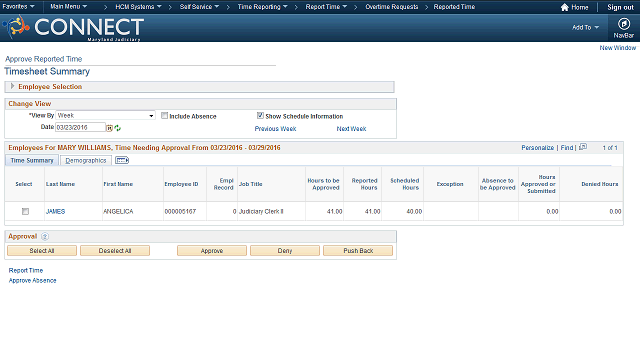Screen dimensions: 640x360
Task: Open the date calendar picker icon
Action: click(109, 128)
